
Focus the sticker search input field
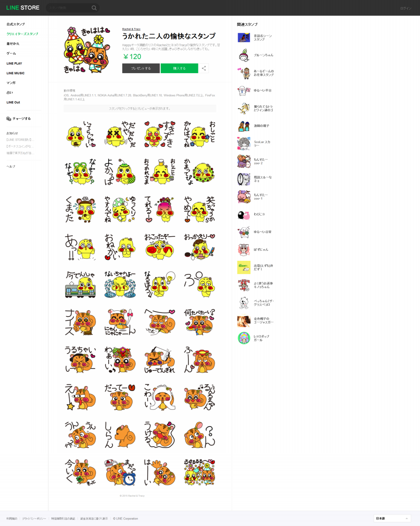pos(70,8)
